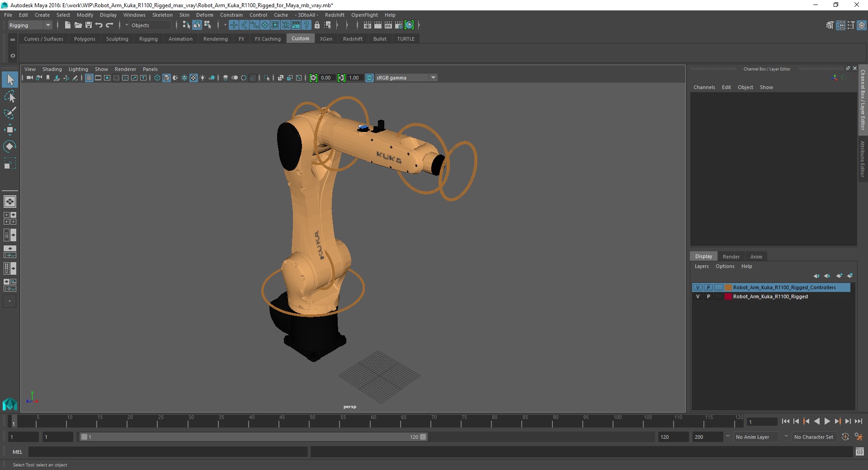The image size is (868, 470).
Task: Open the viewport Panels menu
Action: pos(150,69)
